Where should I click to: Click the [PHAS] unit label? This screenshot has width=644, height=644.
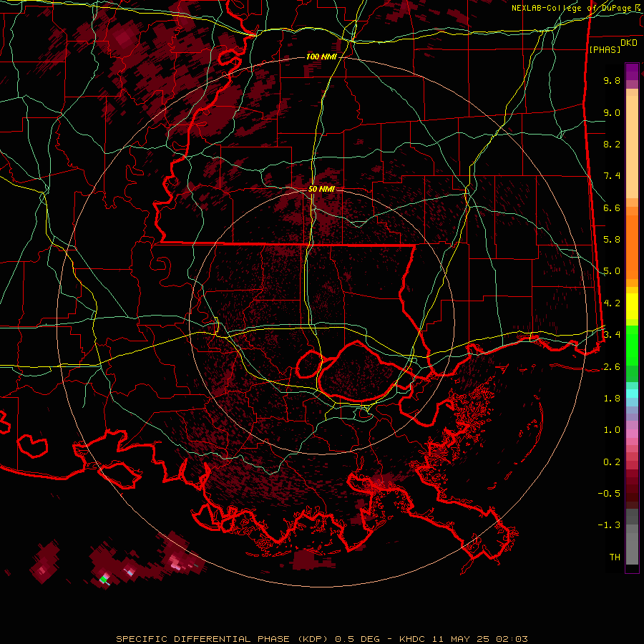(605, 49)
